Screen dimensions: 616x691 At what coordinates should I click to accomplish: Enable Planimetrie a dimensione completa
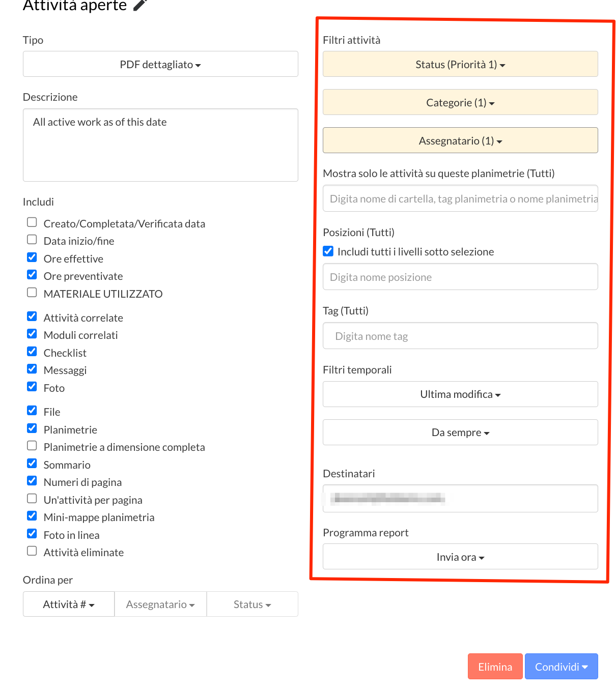click(x=32, y=446)
